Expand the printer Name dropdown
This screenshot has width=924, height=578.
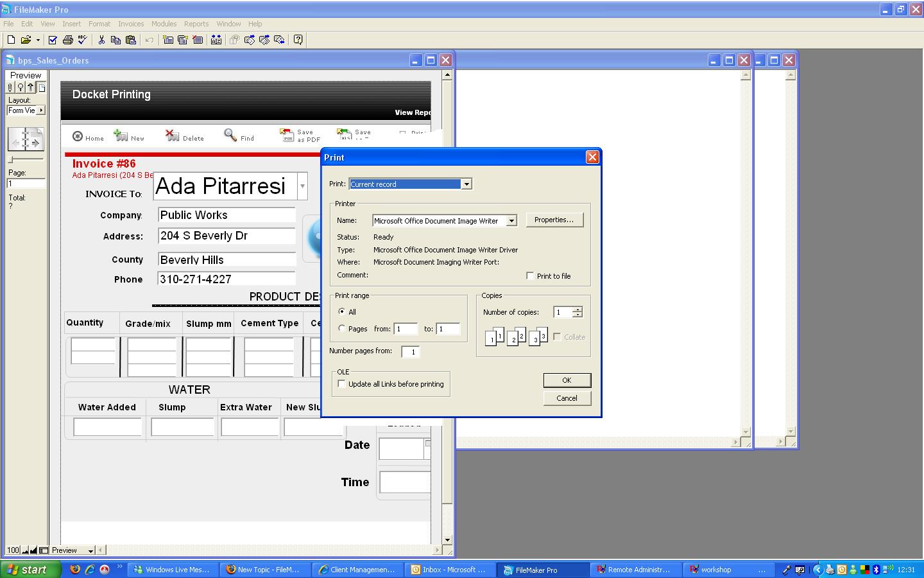tap(511, 221)
